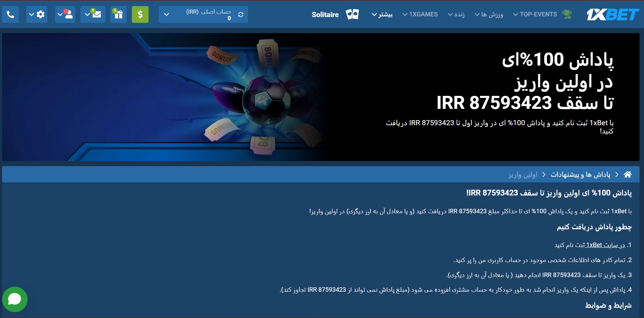
Task: Click the trophy icon beside TOP-EVENTS
Action: click(x=567, y=14)
